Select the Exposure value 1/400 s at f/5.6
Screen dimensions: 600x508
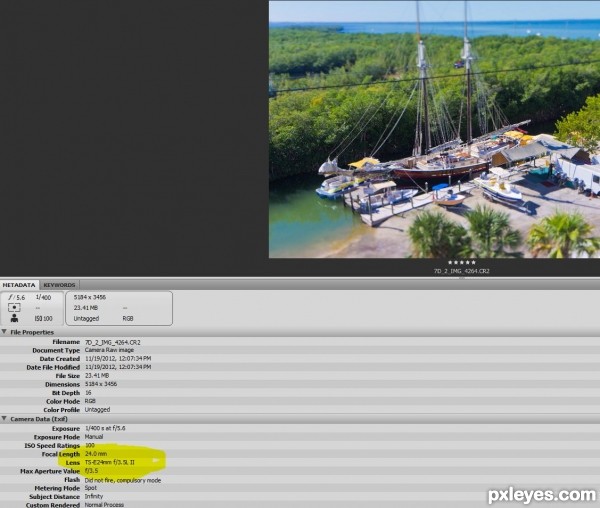(x=105, y=428)
